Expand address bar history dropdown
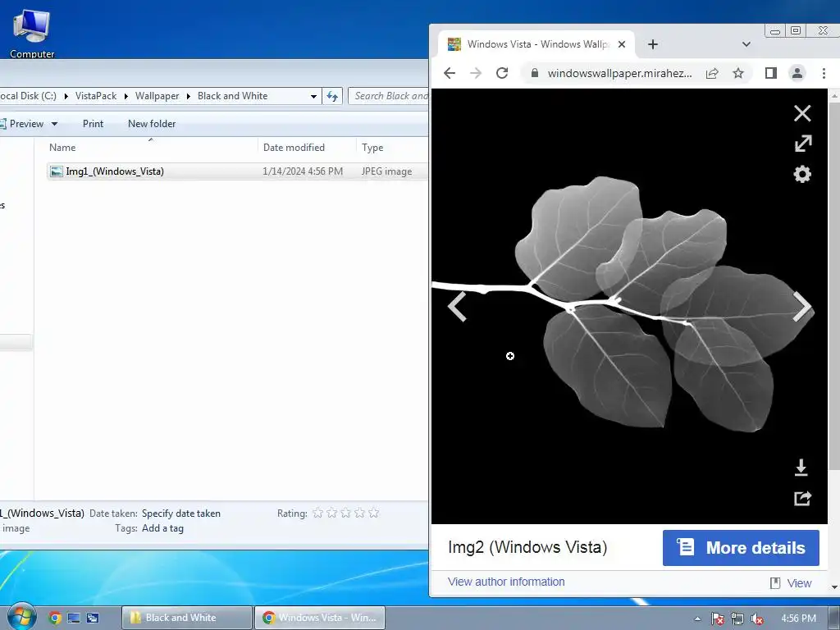 (x=313, y=97)
